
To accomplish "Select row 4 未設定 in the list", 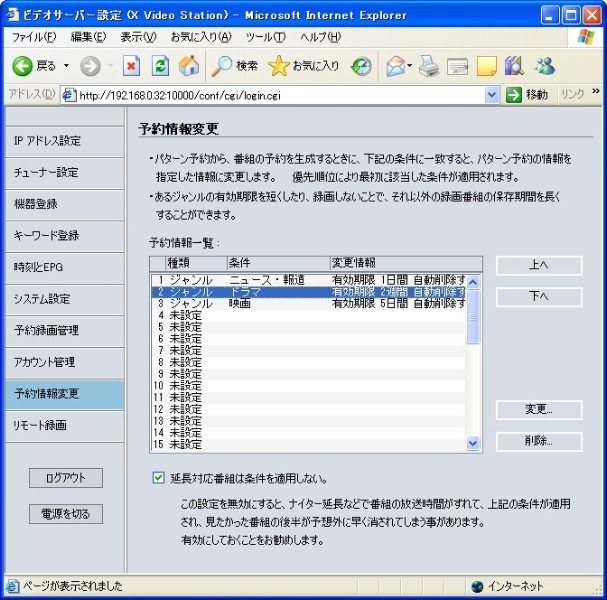I will click(x=309, y=315).
